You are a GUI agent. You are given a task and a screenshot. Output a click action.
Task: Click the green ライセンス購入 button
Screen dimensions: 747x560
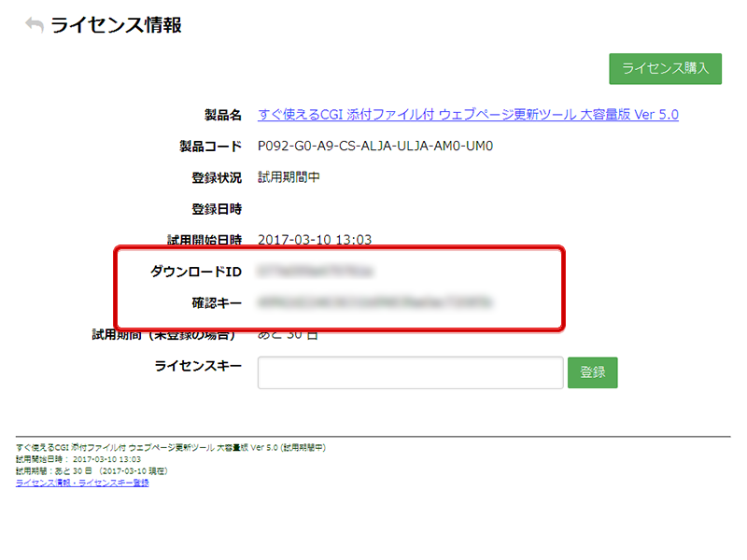click(665, 69)
